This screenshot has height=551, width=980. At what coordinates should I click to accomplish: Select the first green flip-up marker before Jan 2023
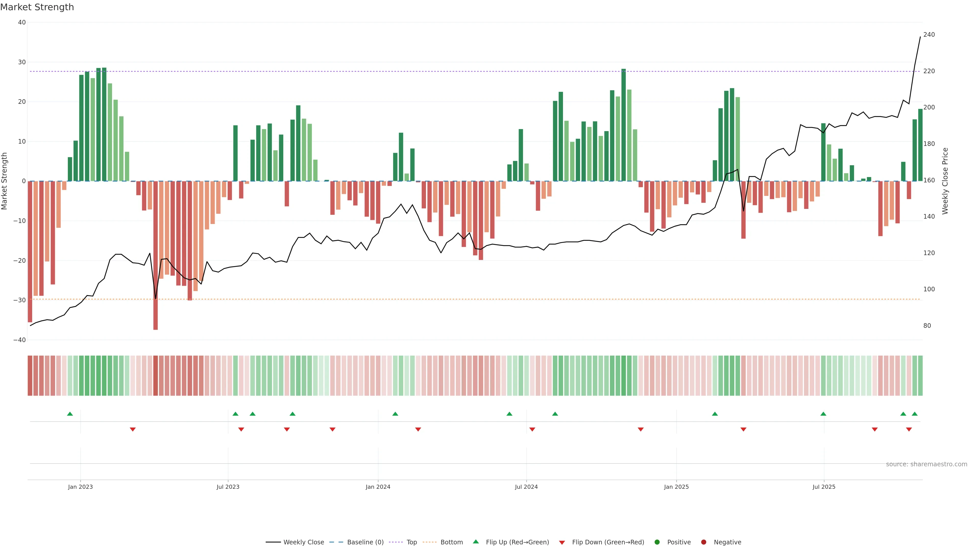click(70, 414)
